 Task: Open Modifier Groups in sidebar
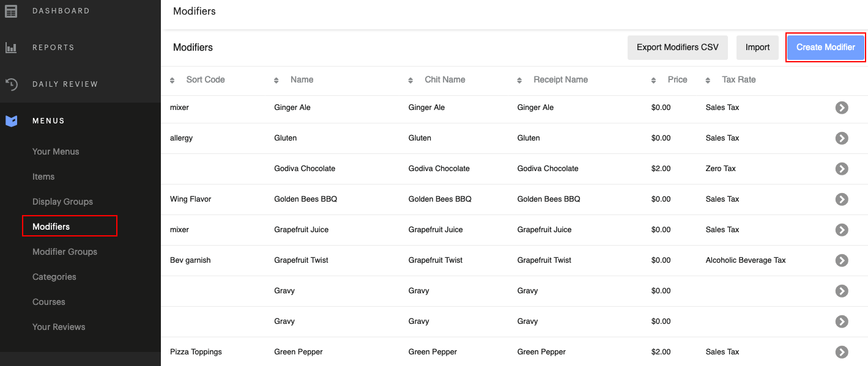65,252
